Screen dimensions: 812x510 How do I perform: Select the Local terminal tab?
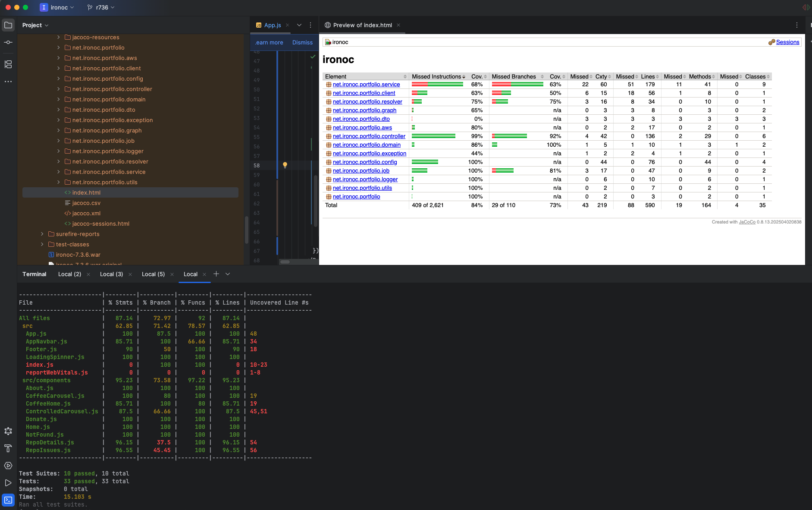tap(190, 274)
